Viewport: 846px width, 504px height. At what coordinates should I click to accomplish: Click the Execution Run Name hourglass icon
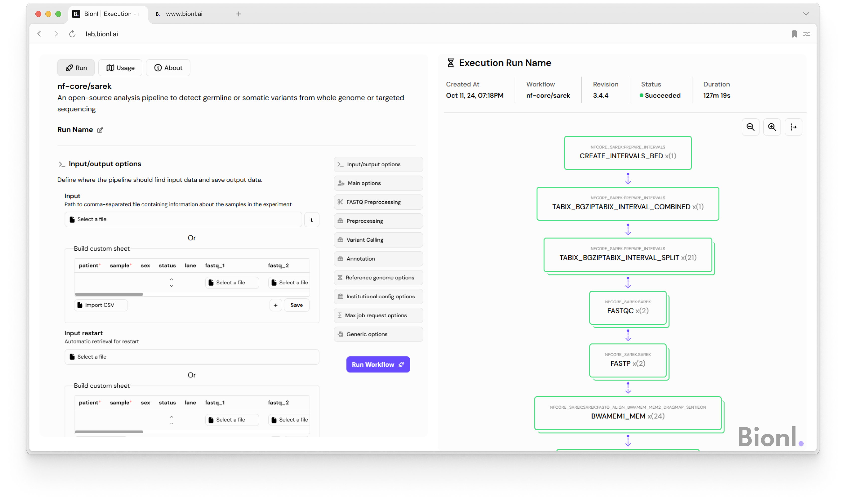[451, 63]
